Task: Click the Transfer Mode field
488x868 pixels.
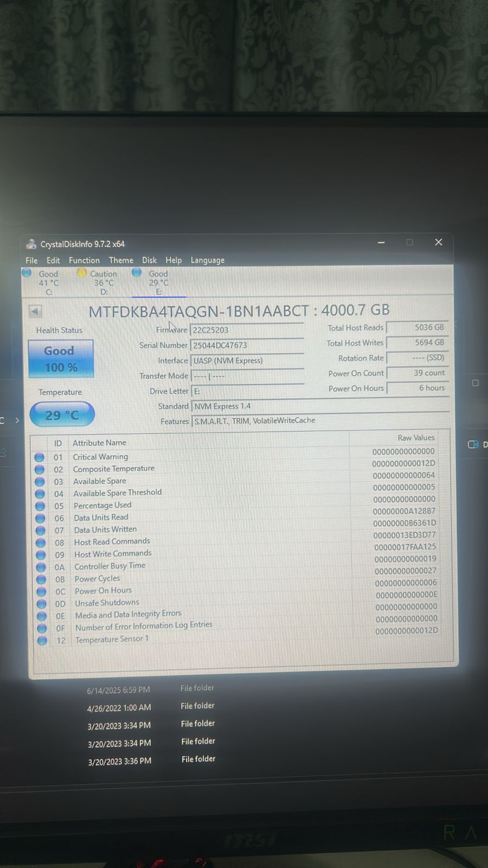Action: click(247, 376)
